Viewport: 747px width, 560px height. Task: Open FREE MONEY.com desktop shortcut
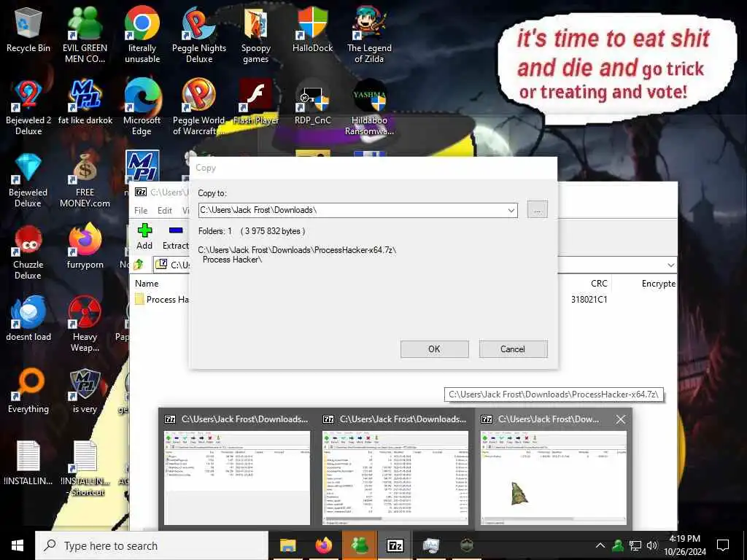pyautogui.click(x=85, y=180)
